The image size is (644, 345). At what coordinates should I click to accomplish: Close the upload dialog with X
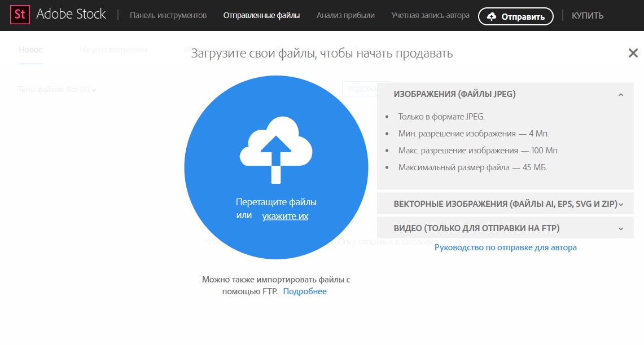[633, 54]
